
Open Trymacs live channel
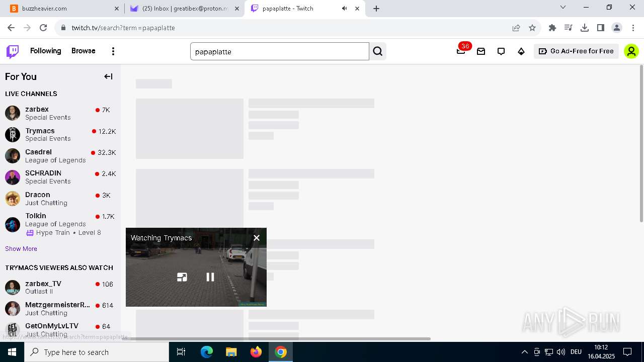pyautogui.click(x=60, y=134)
